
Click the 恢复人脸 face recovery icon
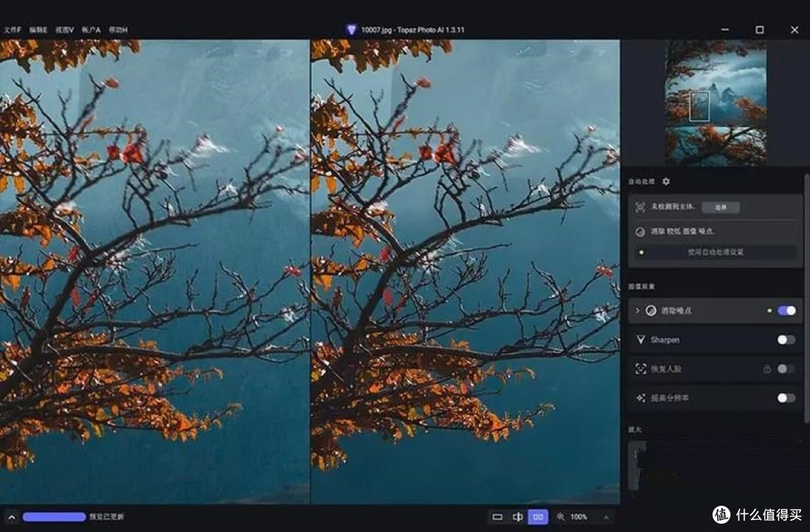(640, 369)
